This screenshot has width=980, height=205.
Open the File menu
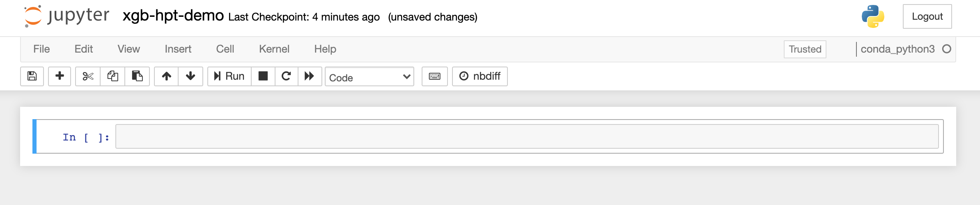click(x=41, y=49)
